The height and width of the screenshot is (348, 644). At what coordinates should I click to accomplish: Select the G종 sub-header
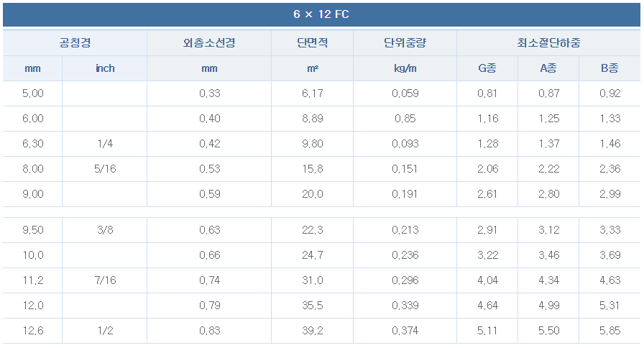pos(487,68)
